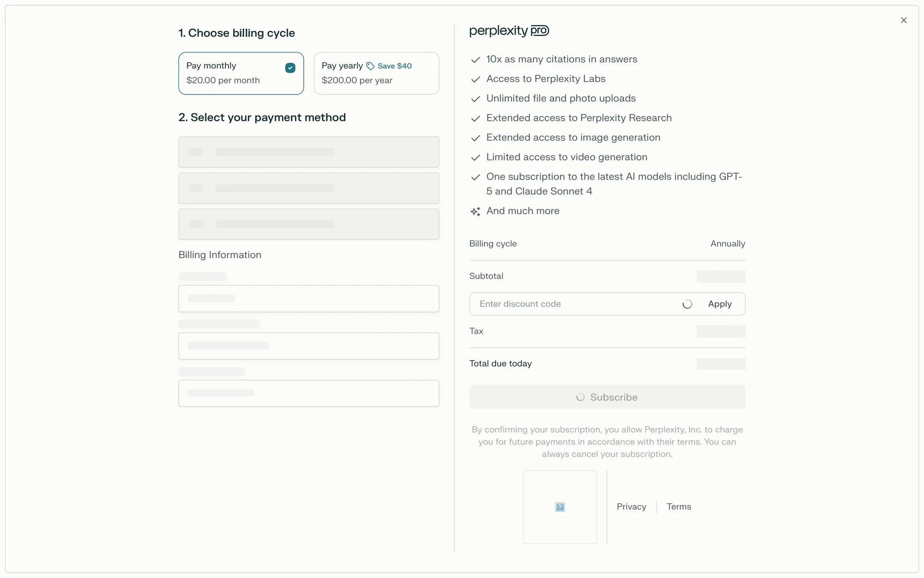Click the sparkle icon beside And much more

tap(475, 211)
